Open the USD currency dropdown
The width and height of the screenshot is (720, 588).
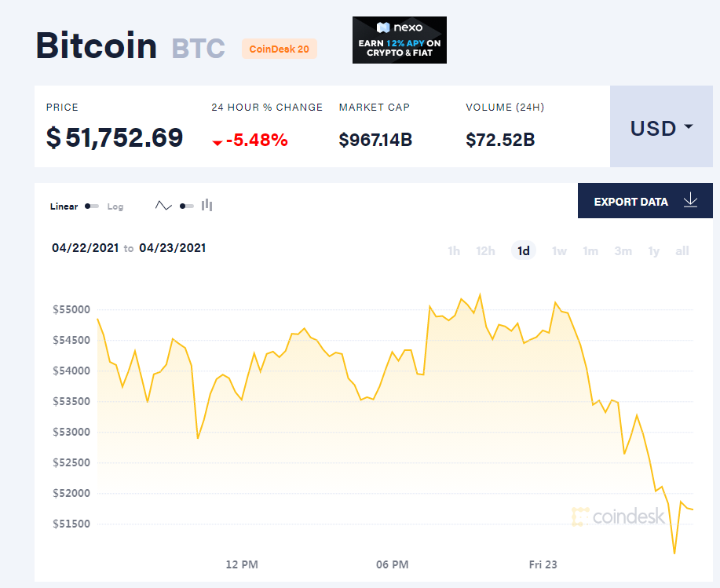click(661, 127)
